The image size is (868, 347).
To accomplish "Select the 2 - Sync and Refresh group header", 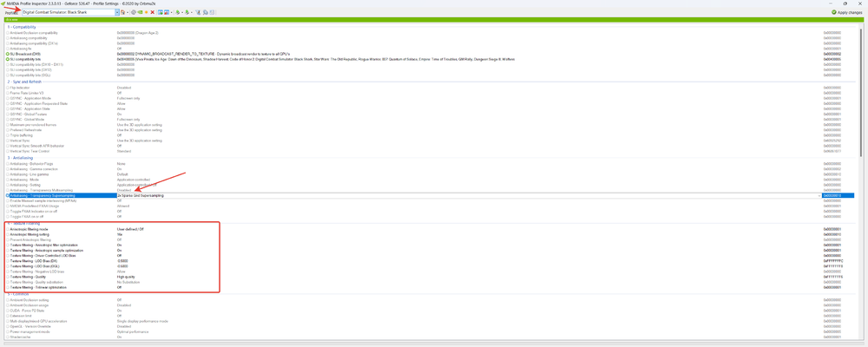I will coord(23,82).
